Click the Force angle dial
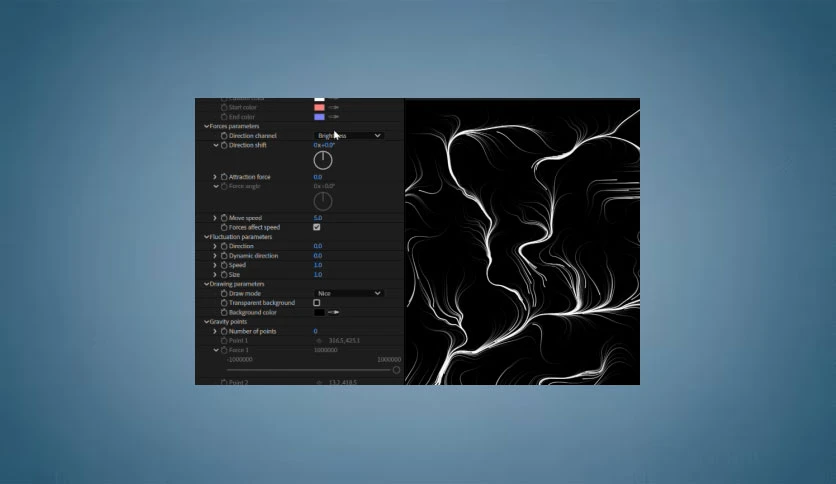The image size is (836, 484). tap(323, 201)
